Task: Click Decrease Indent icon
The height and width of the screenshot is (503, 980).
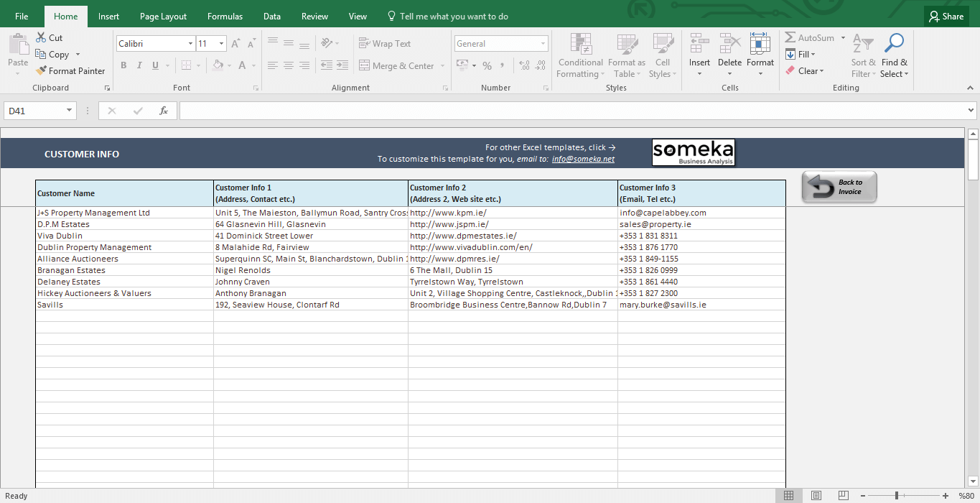Action: click(327, 65)
